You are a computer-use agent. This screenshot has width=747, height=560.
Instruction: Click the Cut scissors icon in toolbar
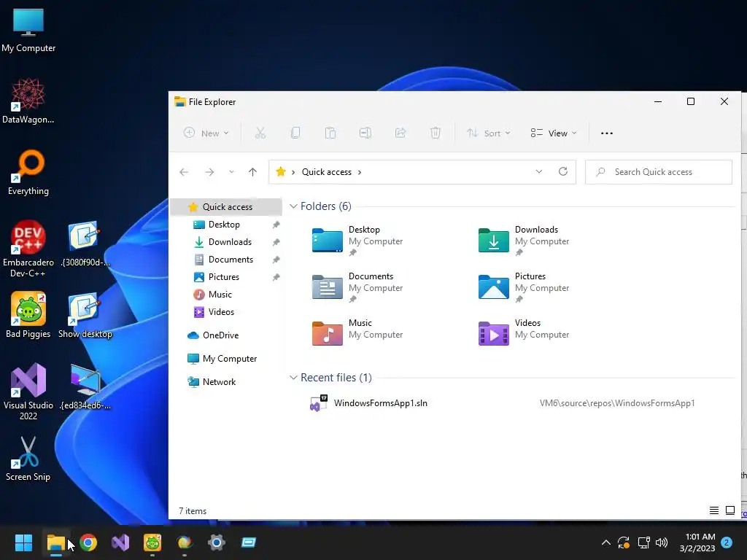pyautogui.click(x=260, y=133)
